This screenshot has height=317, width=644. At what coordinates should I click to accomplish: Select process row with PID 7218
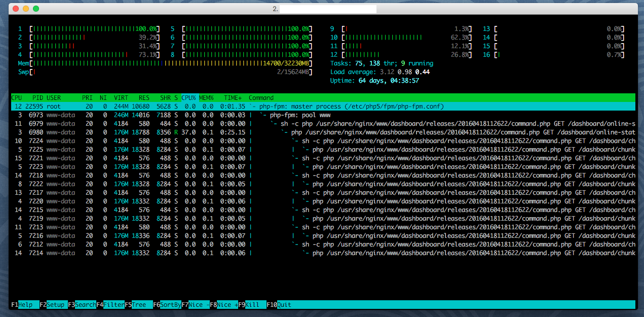323,175
